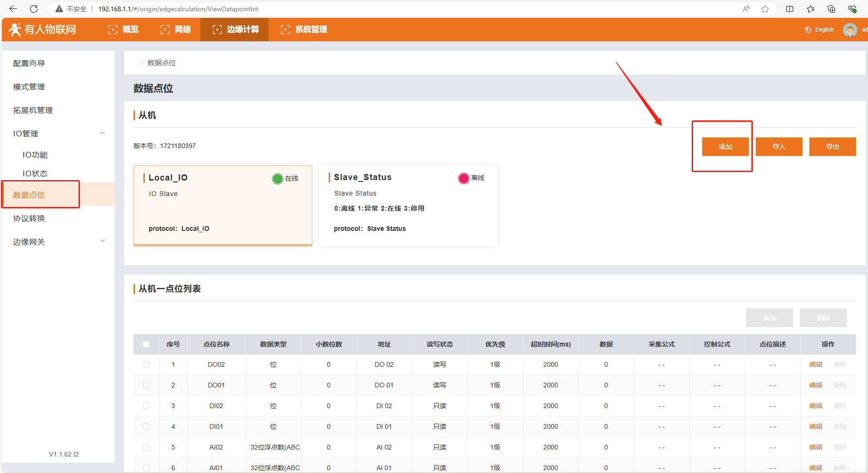Check the checkbox for row DI02

point(146,406)
